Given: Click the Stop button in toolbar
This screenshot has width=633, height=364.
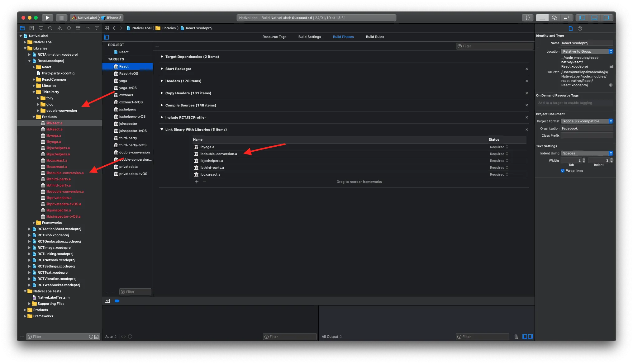Looking at the screenshot, I should click(61, 18).
